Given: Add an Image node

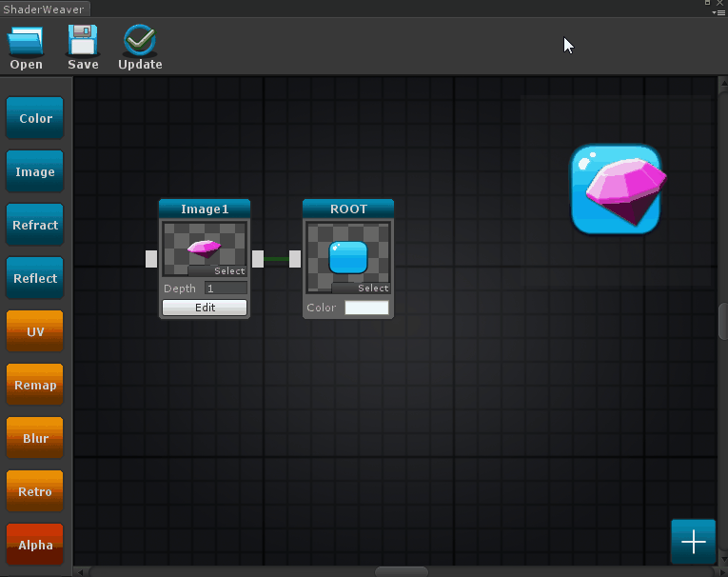Looking at the screenshot, I should point(35,171).
